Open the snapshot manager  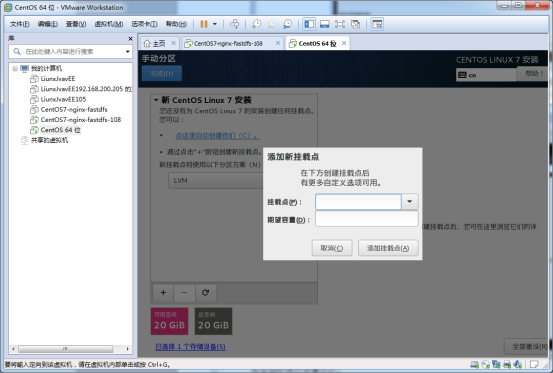[x=288, y=24]
